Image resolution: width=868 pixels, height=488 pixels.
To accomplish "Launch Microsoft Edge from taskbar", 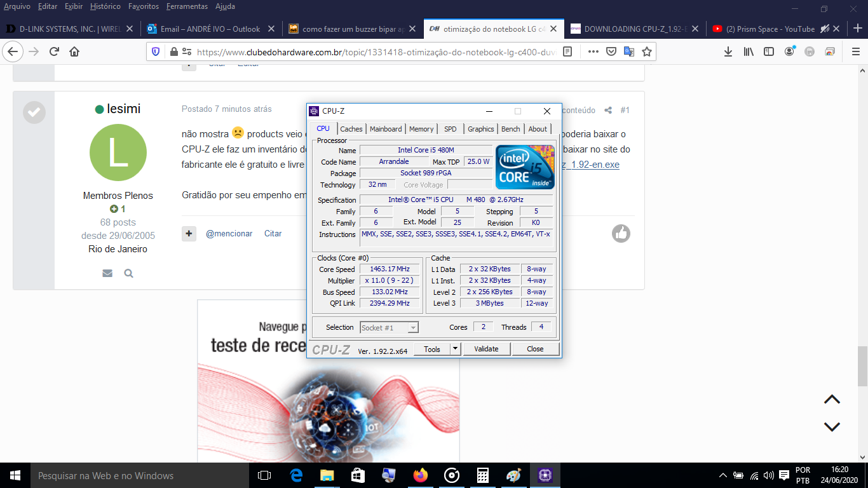I will (x=296, y=475).
